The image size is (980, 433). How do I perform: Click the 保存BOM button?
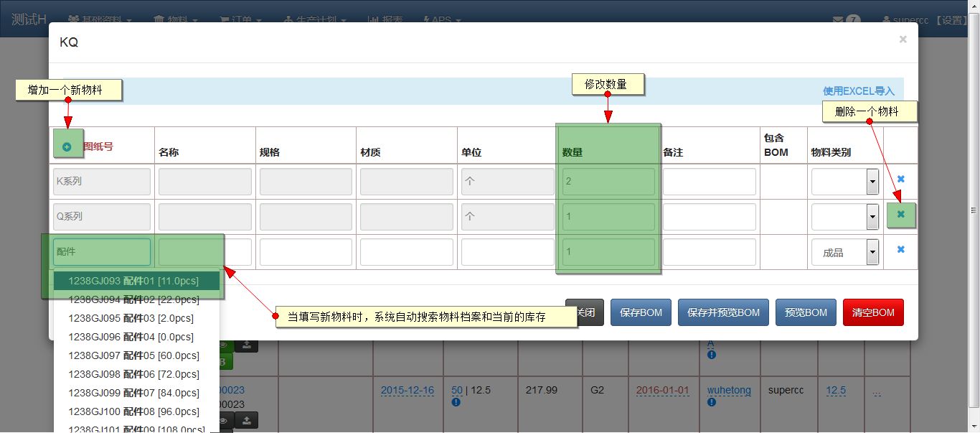(x=641, y=312)
